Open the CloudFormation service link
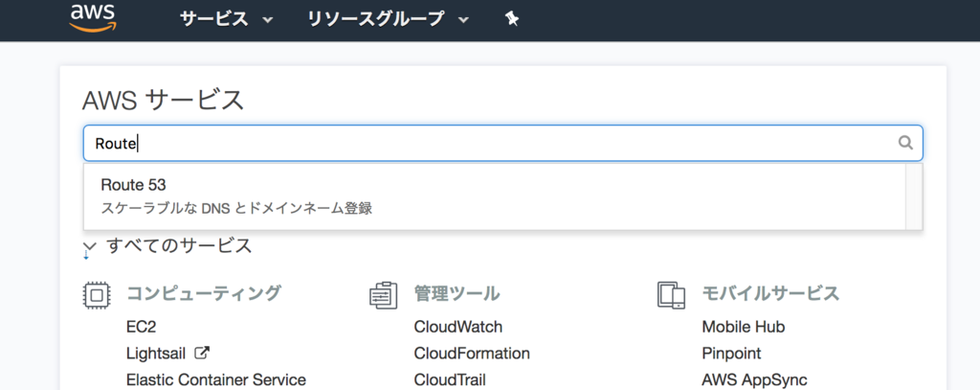This screenshot has height=390, width=980. click(472, 354)
